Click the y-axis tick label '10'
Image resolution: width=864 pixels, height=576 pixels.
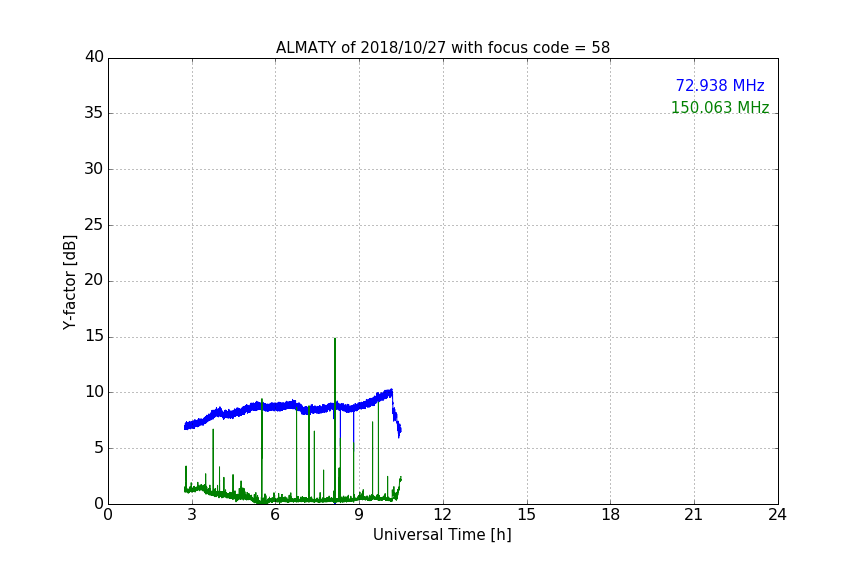click(94, 392)
